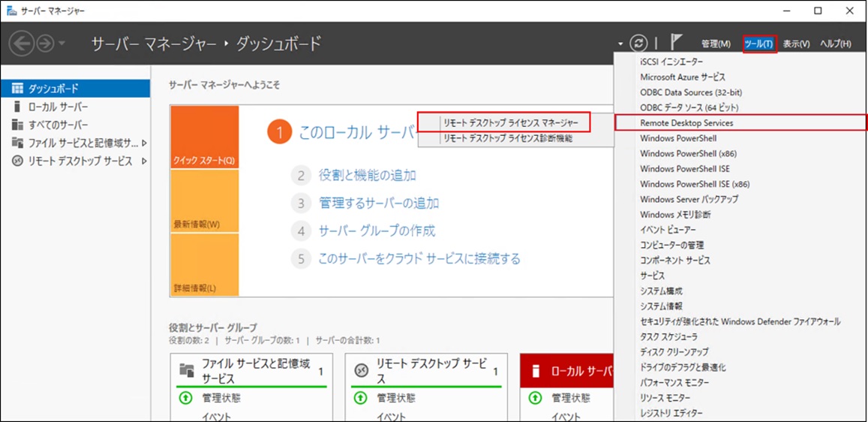Click Local Server icon in sidebar
The width and height of the screenshot is (868, 422).
tap(18, 107)
